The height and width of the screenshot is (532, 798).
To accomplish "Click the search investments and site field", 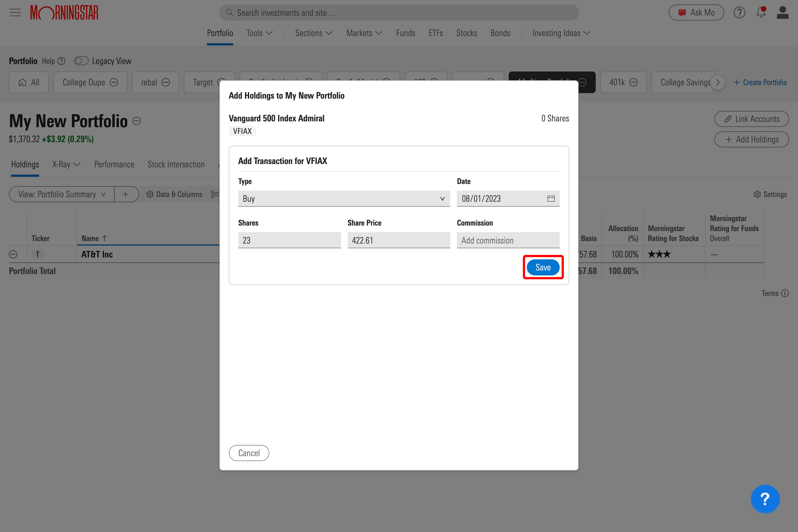I will tap(399, 12).
